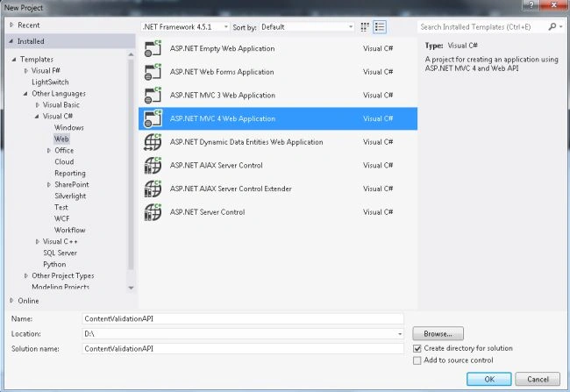Collapse the Installed section
570x392 pixels.
click(x=11, y=41)
